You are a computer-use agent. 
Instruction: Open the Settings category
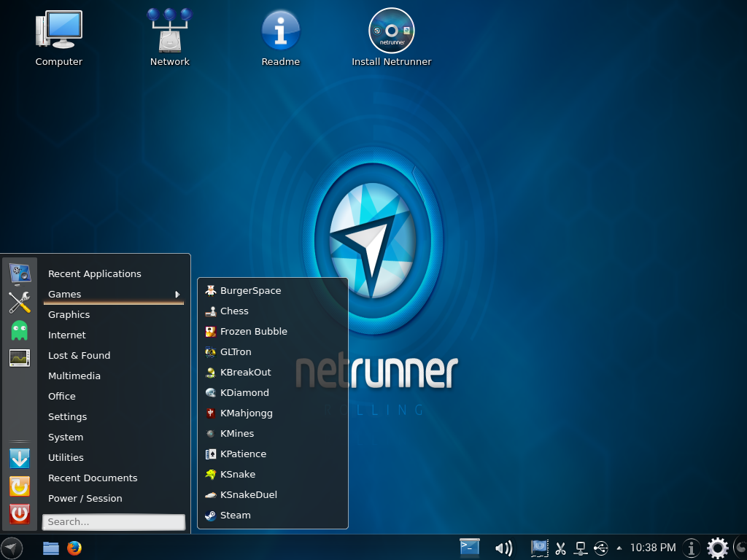(113, 417)
